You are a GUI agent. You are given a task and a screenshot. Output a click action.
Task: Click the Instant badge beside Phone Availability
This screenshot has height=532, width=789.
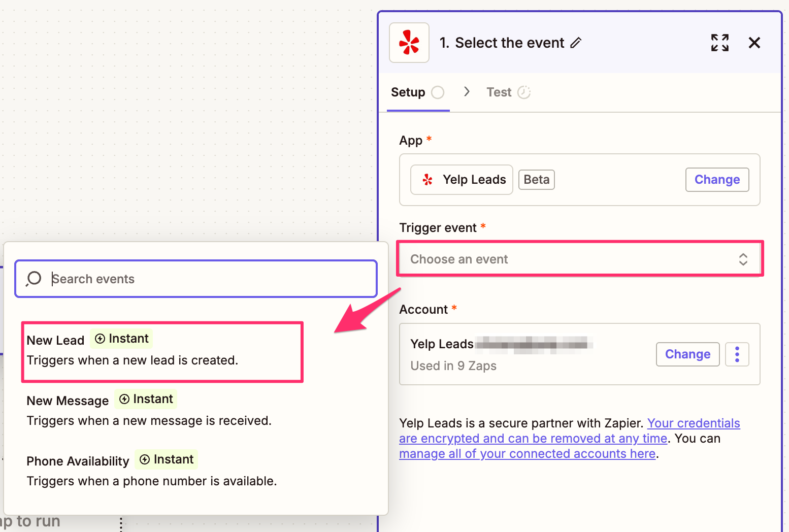click(x=167, y=459)
